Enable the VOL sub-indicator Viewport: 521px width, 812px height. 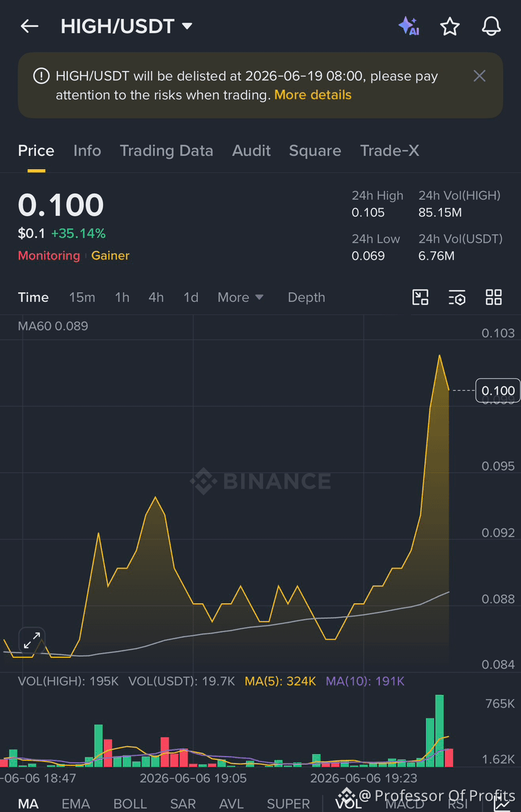348,803
